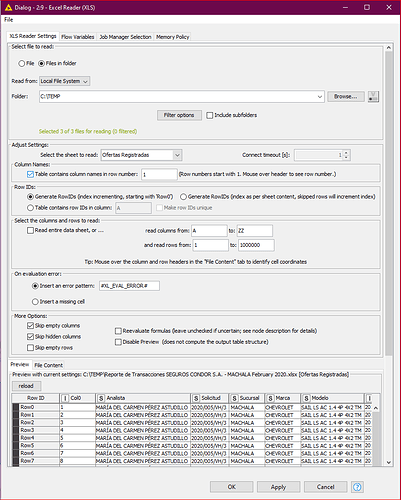Viewport: 401px width, 500px height.
Task: Expand the Folder path dropdown arrow
Action: 320,97
